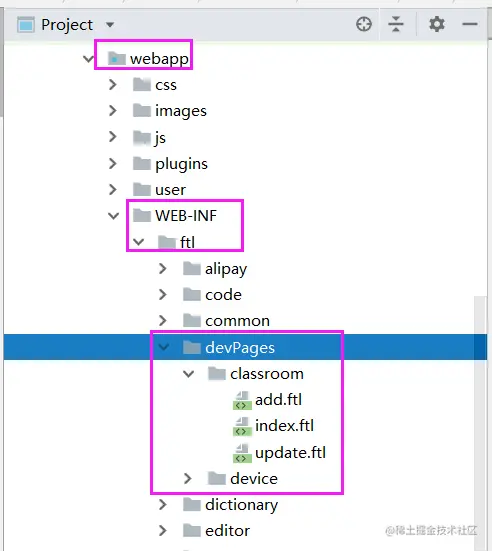492x551 pixels.
Task: Click the update.ftl FreeMarker file icon
Action: 242,453
